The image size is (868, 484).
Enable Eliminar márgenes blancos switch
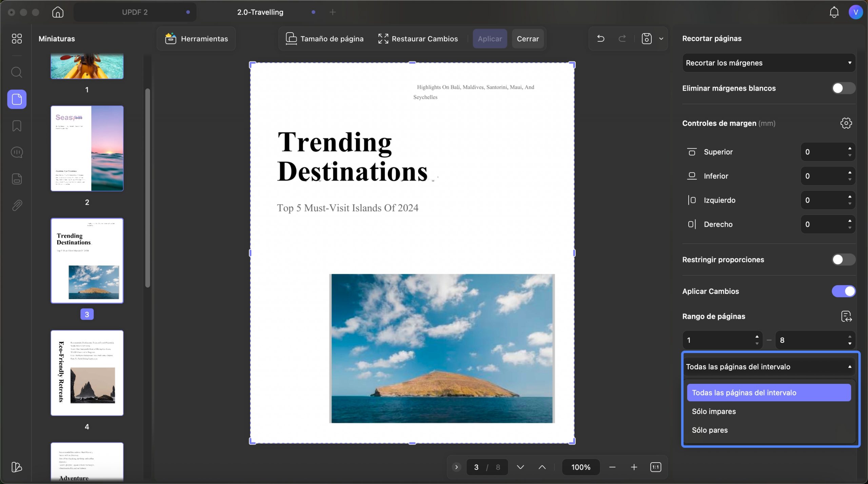843,88
